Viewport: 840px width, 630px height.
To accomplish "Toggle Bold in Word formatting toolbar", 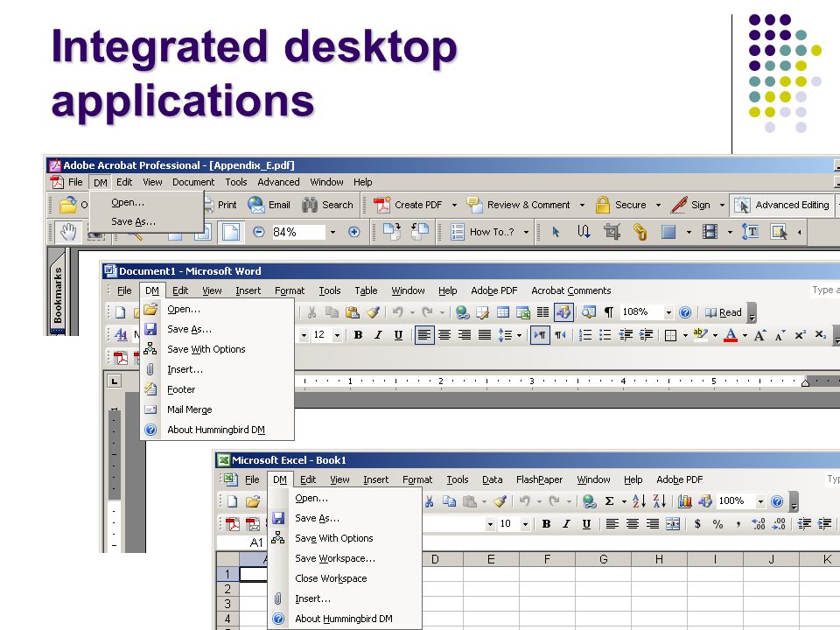I will (358, 335).
